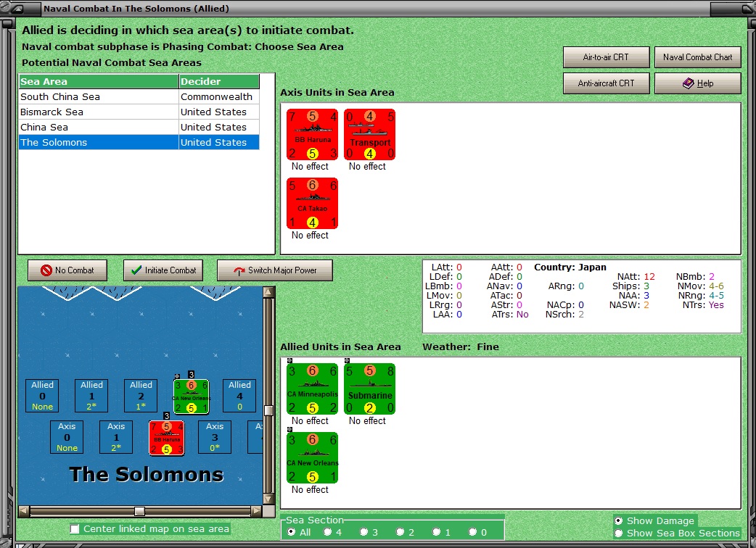This screenshot has height=548, width=756.
Task: Click BB Haruna counter on the Solomons map
Action: (166, 438)
